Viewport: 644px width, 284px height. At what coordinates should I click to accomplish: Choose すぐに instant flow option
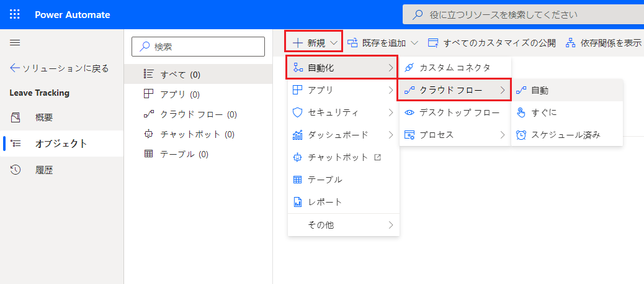tap(567, 112)
